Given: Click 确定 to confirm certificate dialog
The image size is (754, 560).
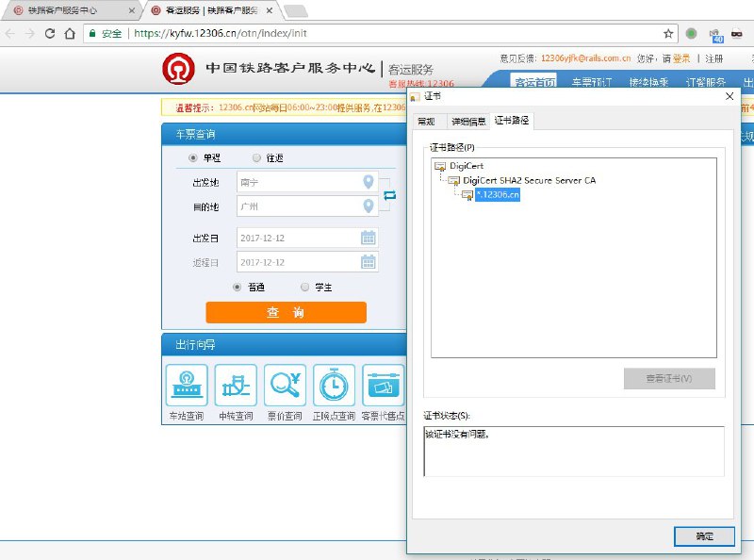Looking at the screenshot, I should [704, 535].
